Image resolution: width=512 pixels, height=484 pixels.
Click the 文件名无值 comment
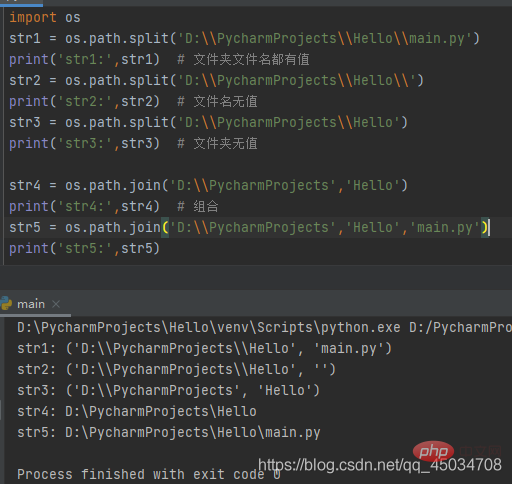225,101
